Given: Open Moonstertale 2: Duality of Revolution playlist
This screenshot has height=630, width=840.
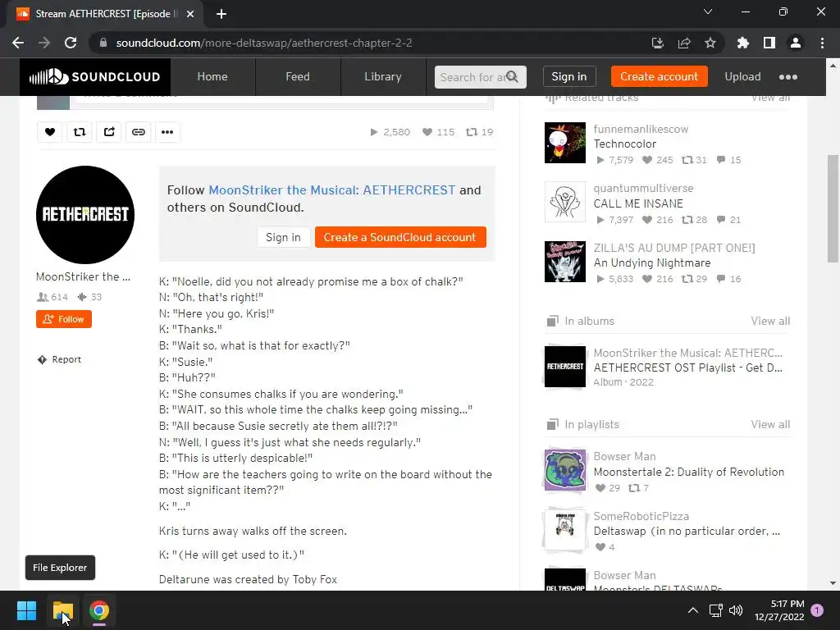Looking at the screenshot, I should pos(688,472).
